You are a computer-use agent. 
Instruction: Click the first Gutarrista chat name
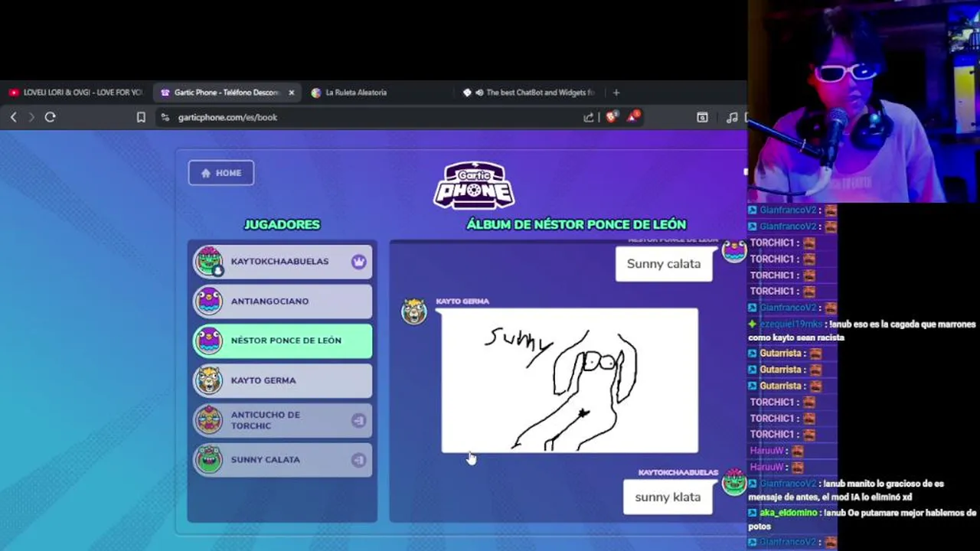point(780,354)
